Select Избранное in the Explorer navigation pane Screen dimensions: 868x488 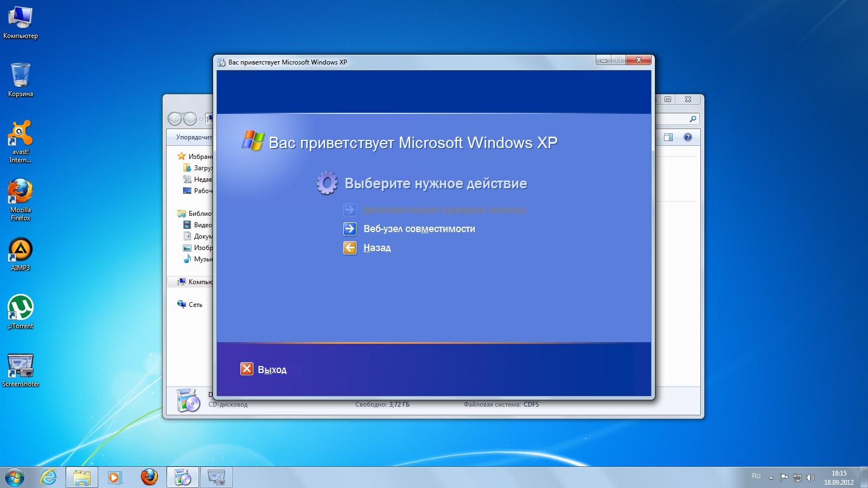[x=195, y=156]
